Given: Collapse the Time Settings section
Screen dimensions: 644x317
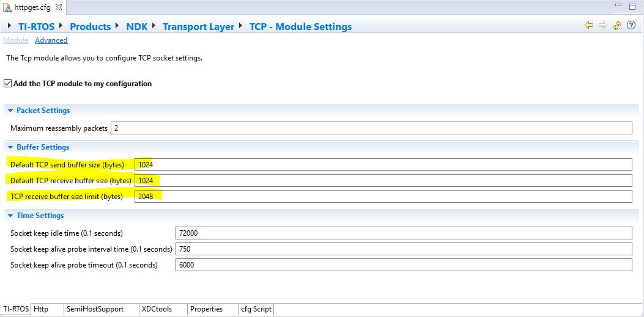Looking at the screenshot, I should (10, 216).
